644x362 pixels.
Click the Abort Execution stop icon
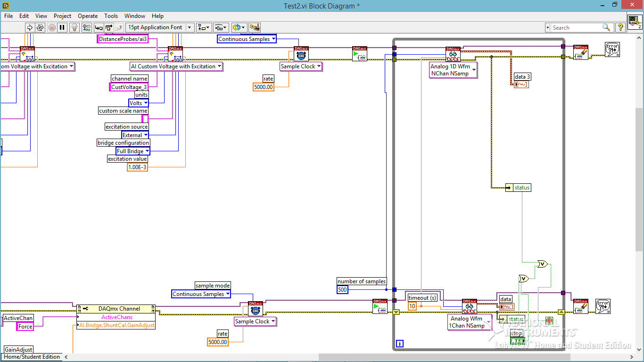[52, 27]
